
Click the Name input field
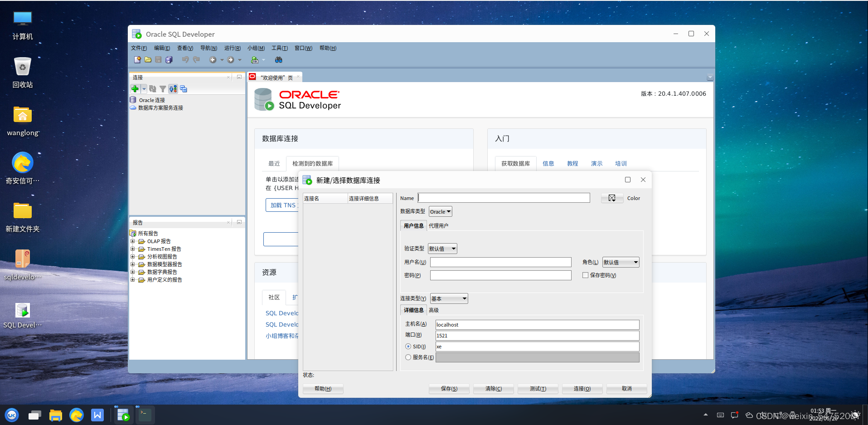tap(504, 198)
